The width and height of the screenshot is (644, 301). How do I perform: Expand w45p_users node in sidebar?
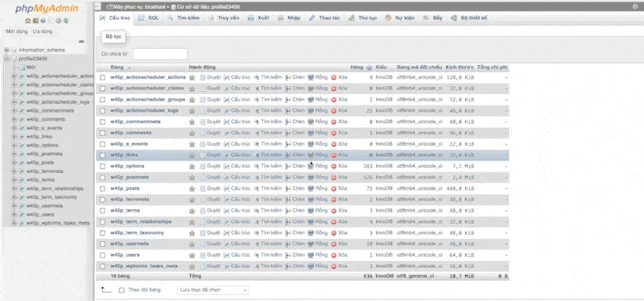[x=14, y=214]
